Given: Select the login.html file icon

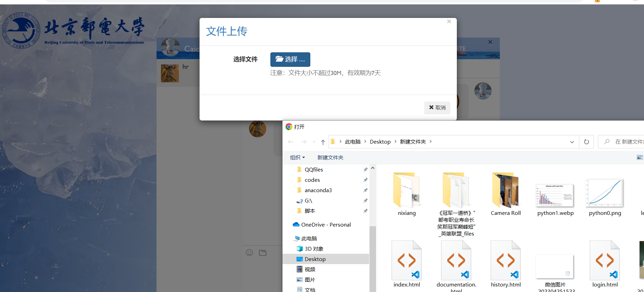Looking at the screenshot, I should coord(605,260).
